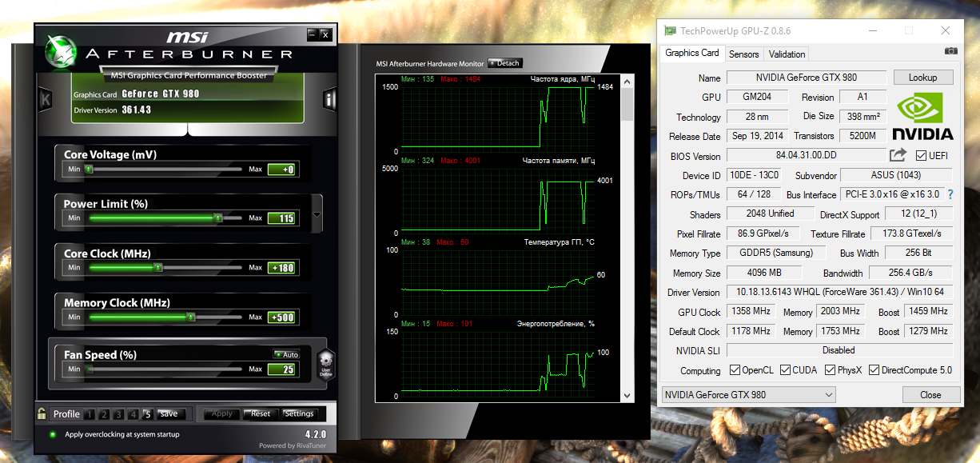Screen dimensions: 980x463
Task: Select profile slot 2
Action: click(104, 414)
